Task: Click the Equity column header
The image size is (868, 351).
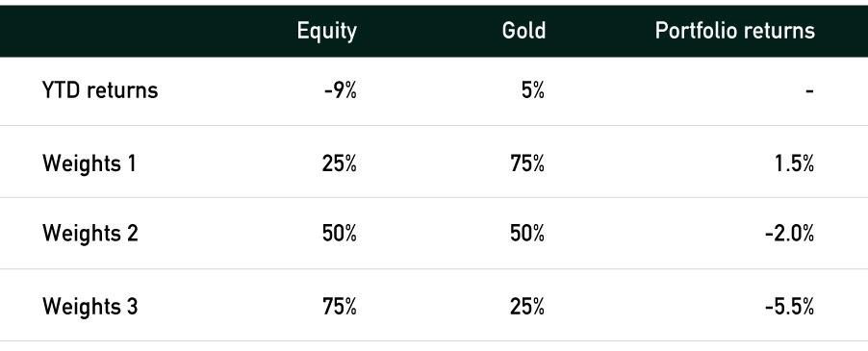Action: tap(326, 32)
